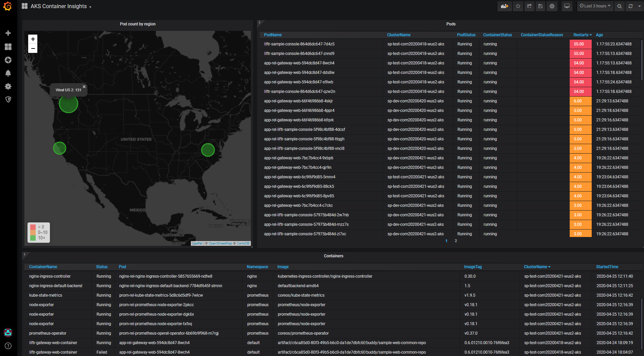Open the CartoDB attribution link

[243, 243]
